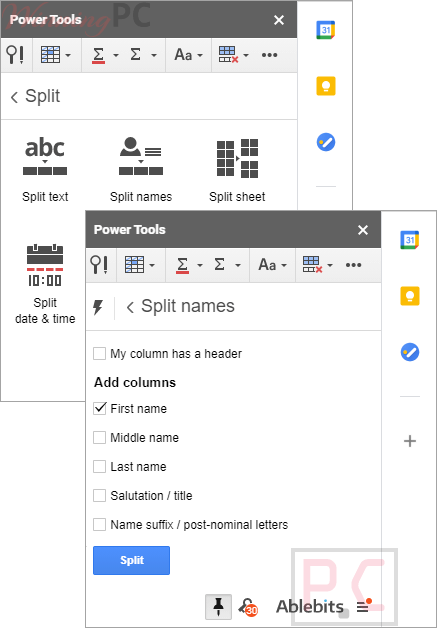The image size is (437, 628).
Task: Open Google Tasks in back side panel
Action: tap(326, 142)
